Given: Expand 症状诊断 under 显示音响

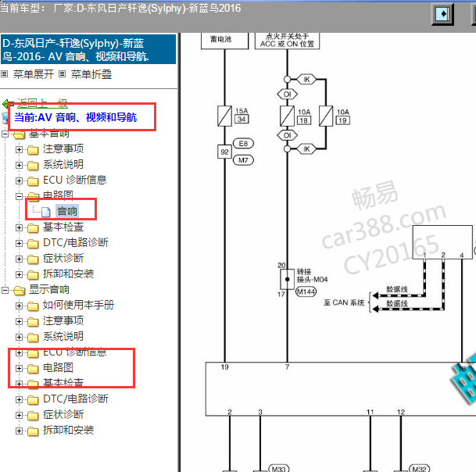Looking at the screenshot, I should click(19, 415).
